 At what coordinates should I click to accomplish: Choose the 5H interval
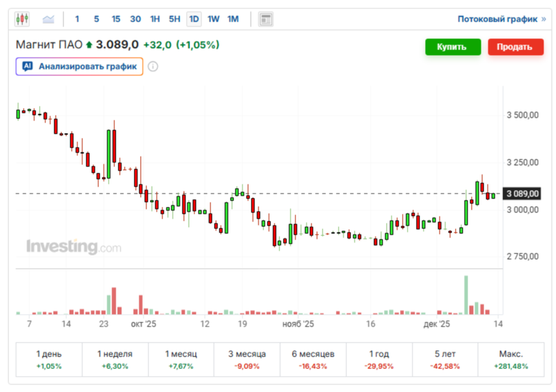(174, 19)
